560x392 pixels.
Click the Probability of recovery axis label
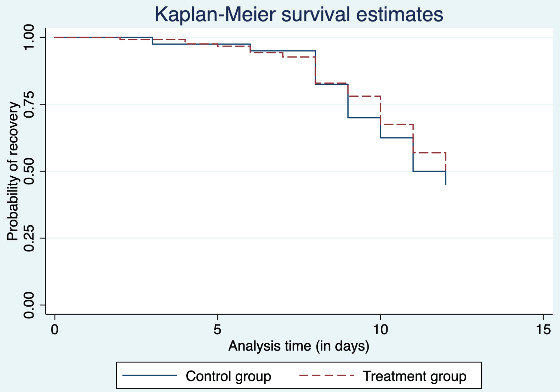(12, 171)
